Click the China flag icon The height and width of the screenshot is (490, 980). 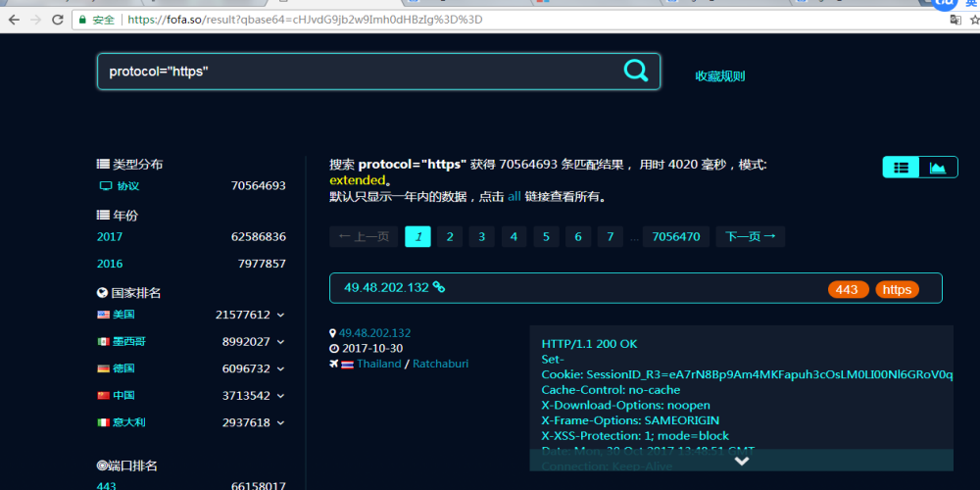click(103, 396)
